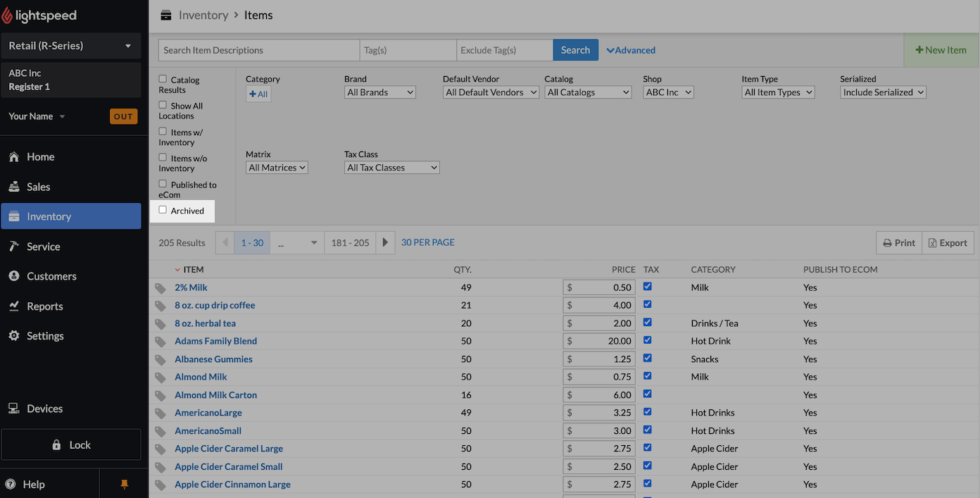Click the 30 PER PAGE link
This screenshot has height=498, width=980.
[428, 242]
